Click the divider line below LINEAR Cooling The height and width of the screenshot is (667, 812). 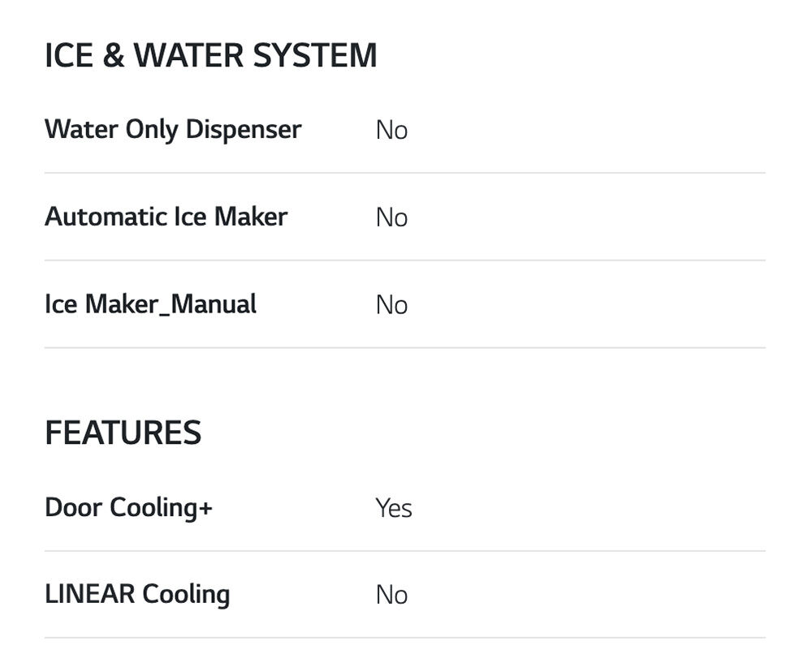(x=404, y=638)
